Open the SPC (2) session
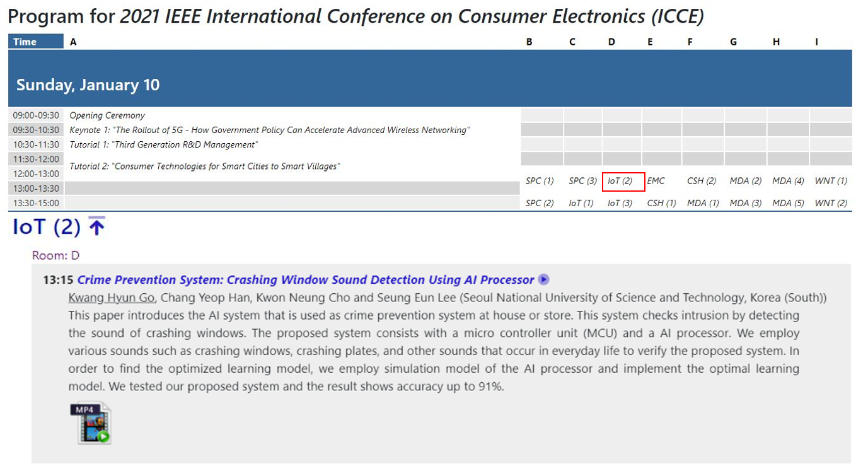Image resolution: width=868 pixels, height=466 pixels. tap(540, 203)
